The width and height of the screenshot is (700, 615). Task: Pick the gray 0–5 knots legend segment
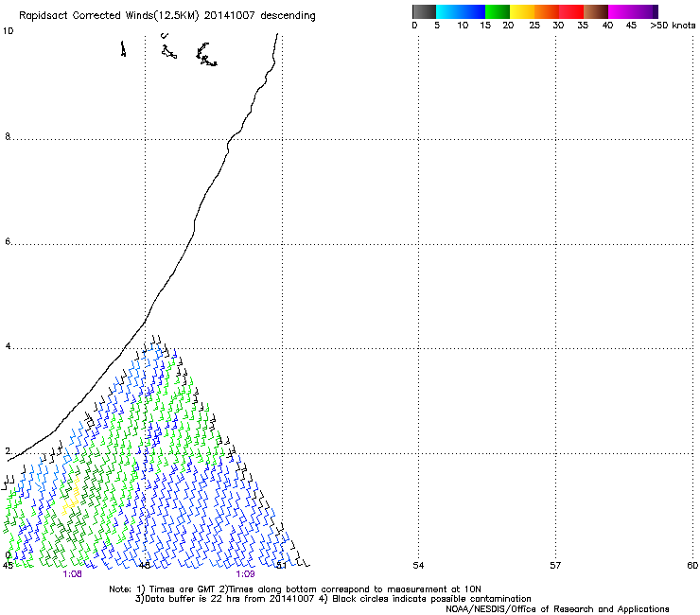424,11
